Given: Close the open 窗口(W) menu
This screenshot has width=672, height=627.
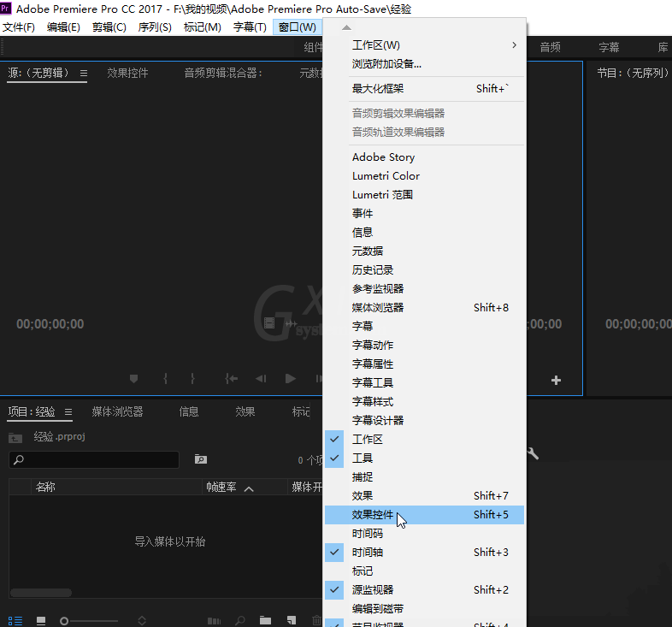Looking at the screenshot, I should tap(298, 27).
